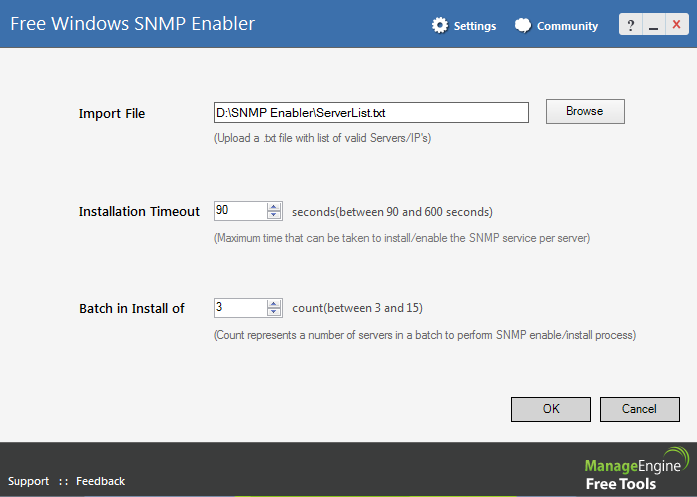Decrease the Installation Timeout with down arrow

[274, 215]
